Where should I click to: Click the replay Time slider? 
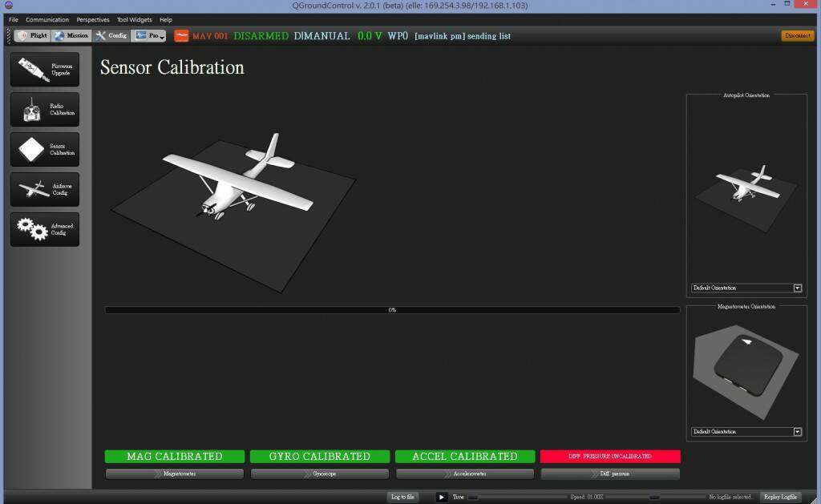(x=516, y=498)
